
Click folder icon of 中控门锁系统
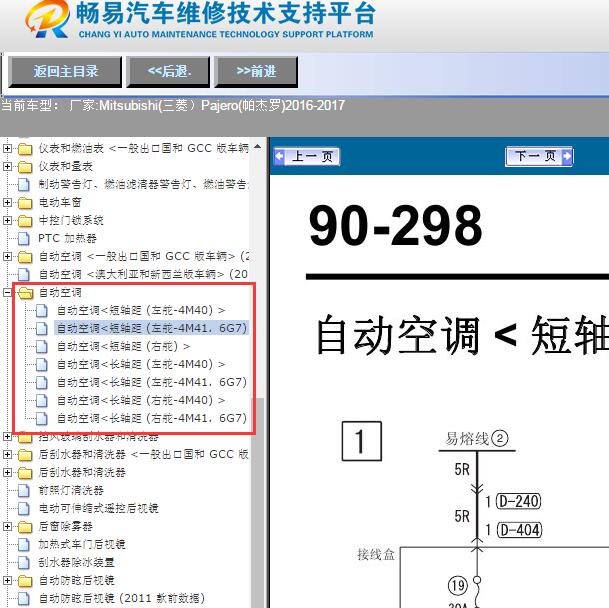point(25,221)
